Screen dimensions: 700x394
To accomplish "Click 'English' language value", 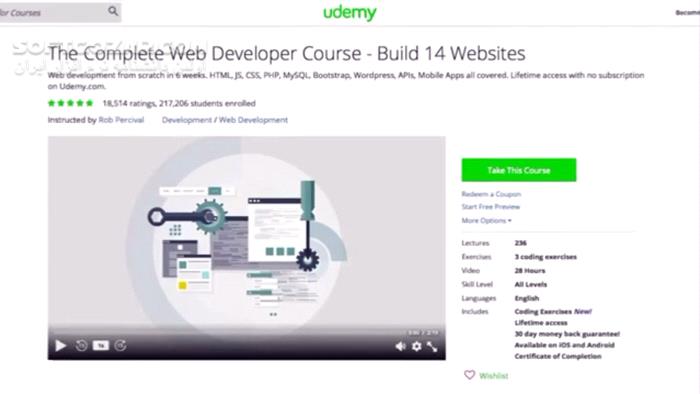I will click(527, 299).
